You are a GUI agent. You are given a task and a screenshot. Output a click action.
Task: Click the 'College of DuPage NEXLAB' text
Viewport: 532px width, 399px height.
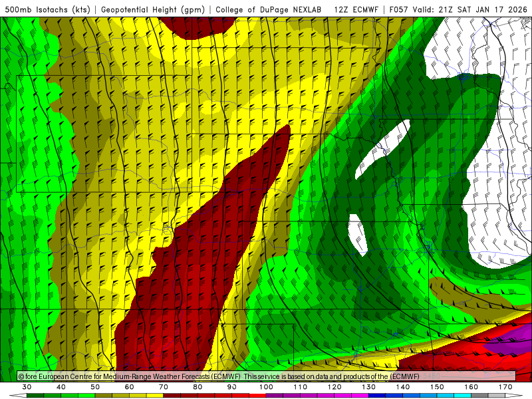tap(269, 9)
